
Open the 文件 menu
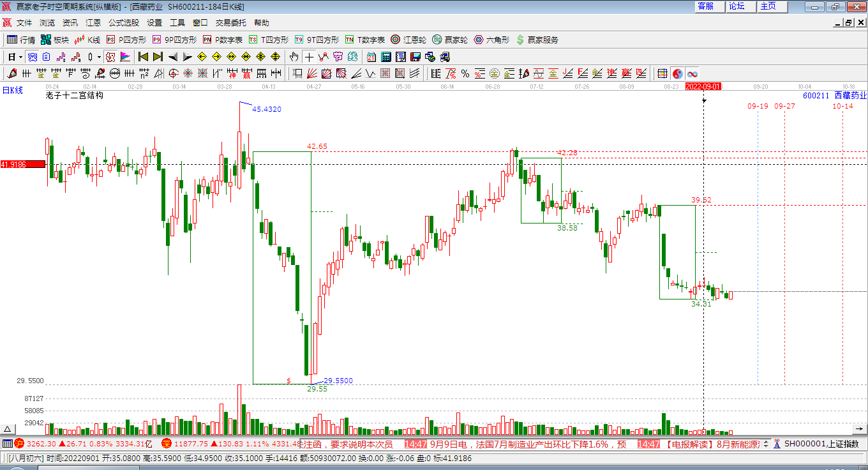[x=24, y=22]
